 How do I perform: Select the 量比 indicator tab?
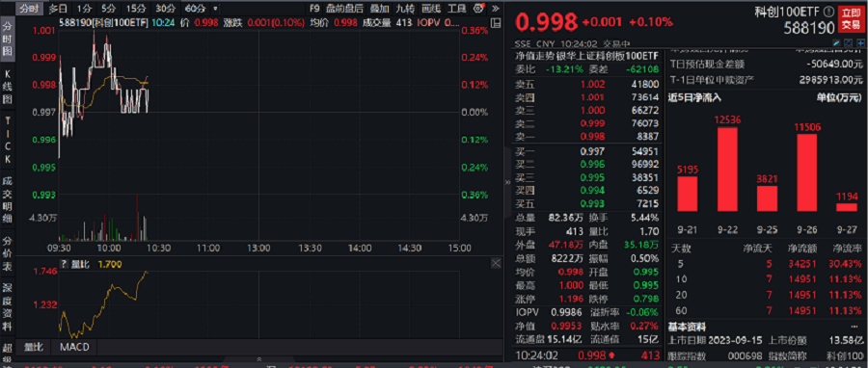[x=33, y=347]
